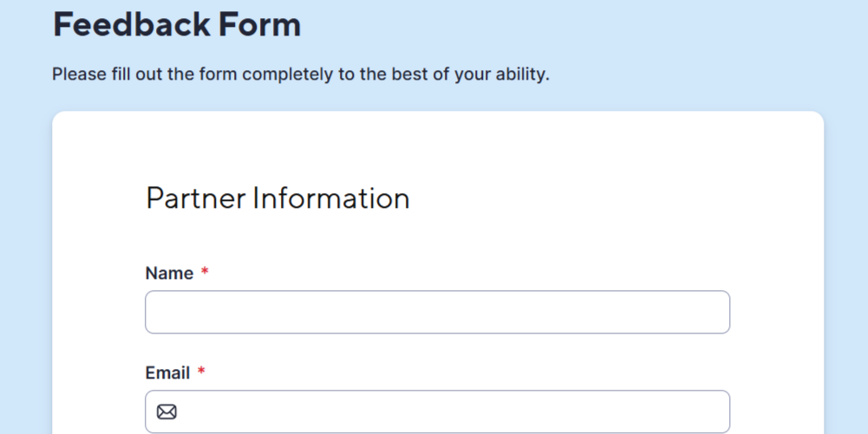The image size is (868, 434).
Task: Click the right end of Name input
Action: 711,312
